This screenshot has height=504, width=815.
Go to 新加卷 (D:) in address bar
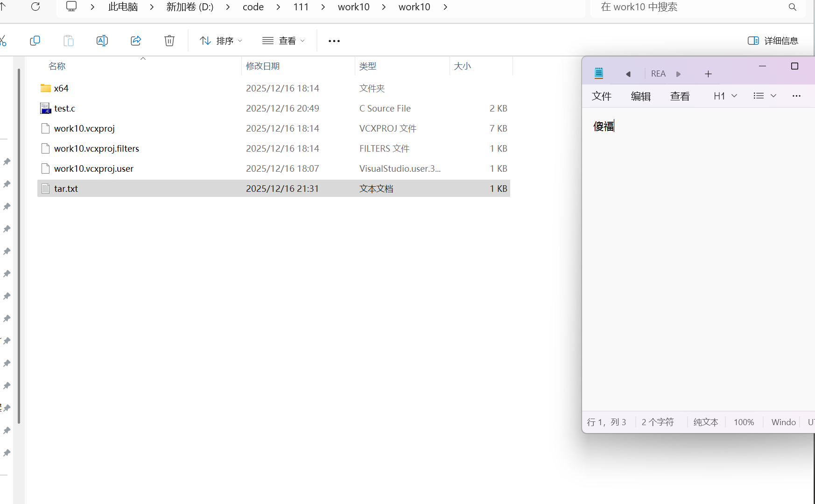pos(190,7)
